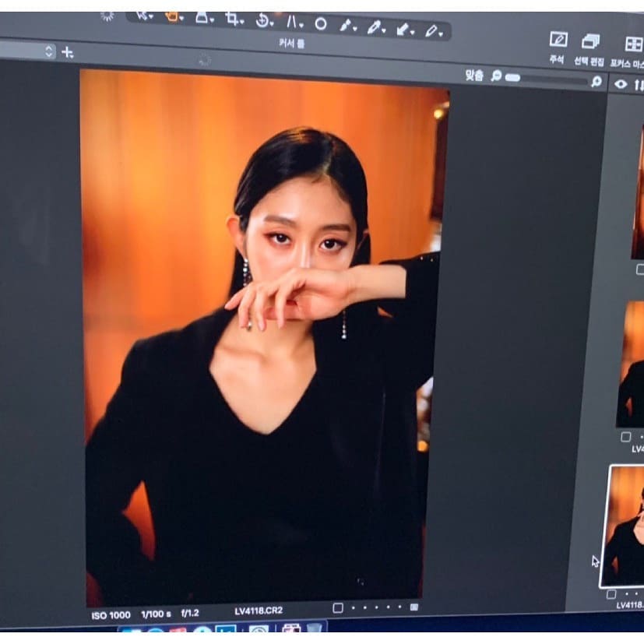Click the zoom-in magnifier icon

[596, 81]
